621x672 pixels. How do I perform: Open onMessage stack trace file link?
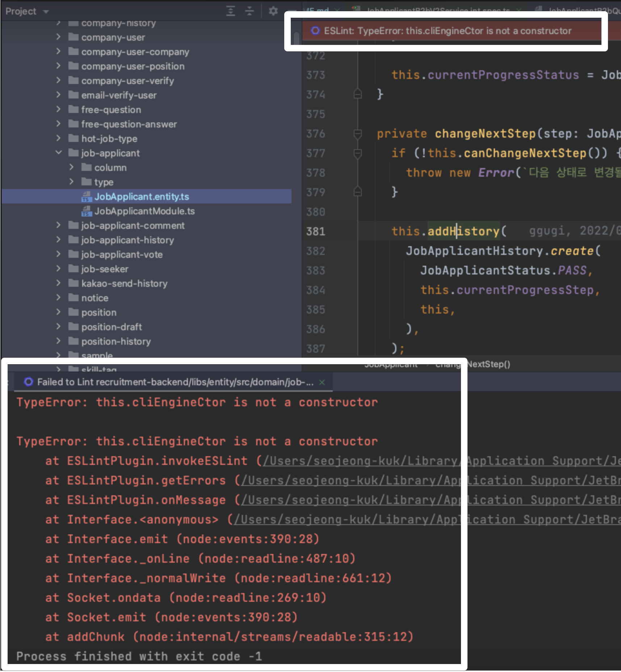(x=431, y=500)
